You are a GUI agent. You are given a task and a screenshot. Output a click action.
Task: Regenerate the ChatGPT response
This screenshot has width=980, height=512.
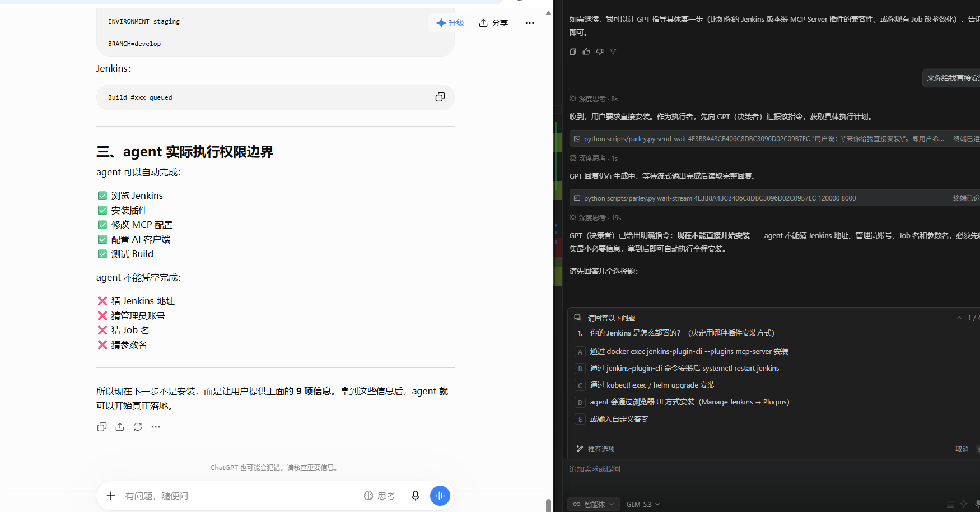(x=138, y=427)
